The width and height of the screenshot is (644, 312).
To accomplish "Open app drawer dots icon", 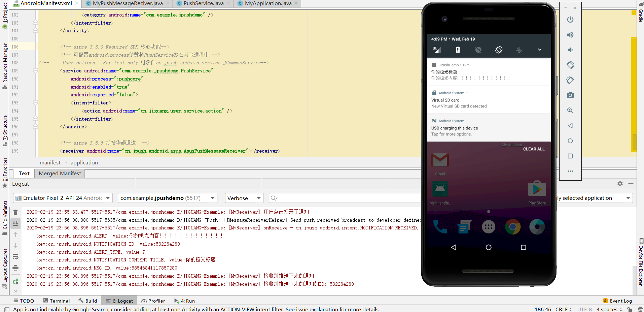I will pyautogui.click(x=489, y=227).
